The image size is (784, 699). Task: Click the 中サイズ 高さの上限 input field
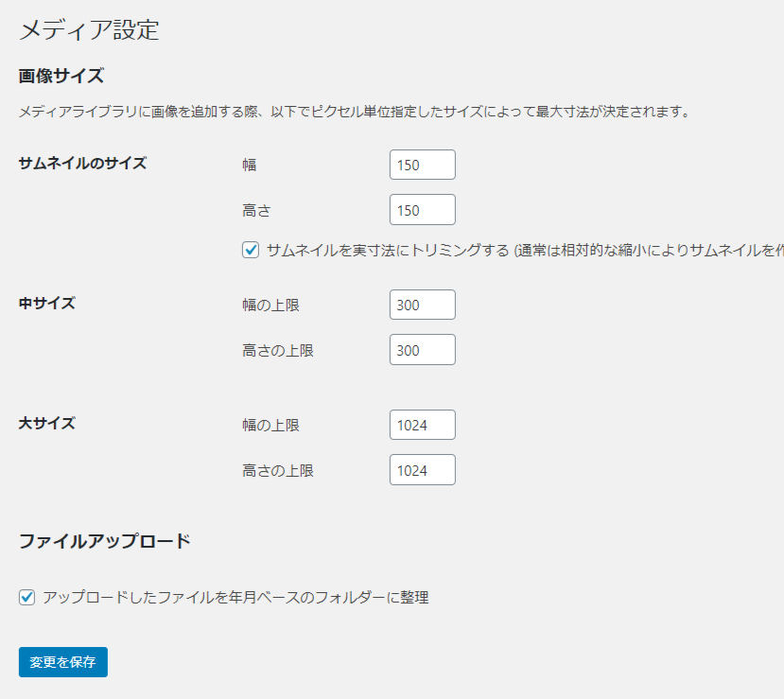click(422, 349)
